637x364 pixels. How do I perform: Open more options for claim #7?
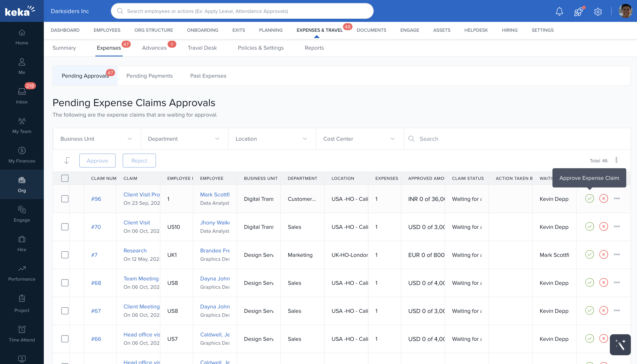617,254
